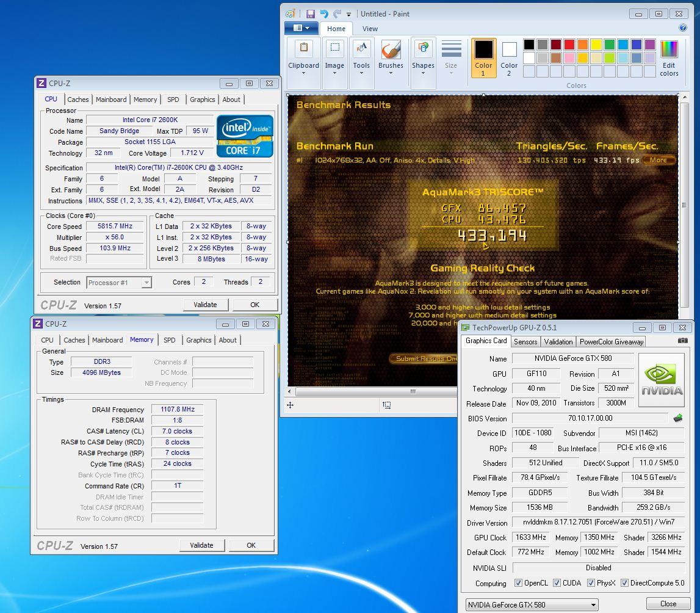The width and height of the screenshot is (700, 613).
Task: Pick the purple color in Paint palette
Action: point(650,44)
